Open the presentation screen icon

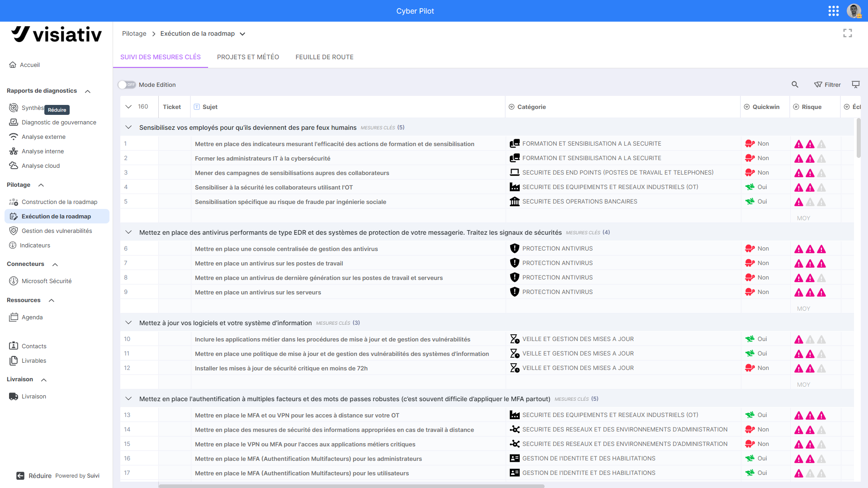coord(855,85)
